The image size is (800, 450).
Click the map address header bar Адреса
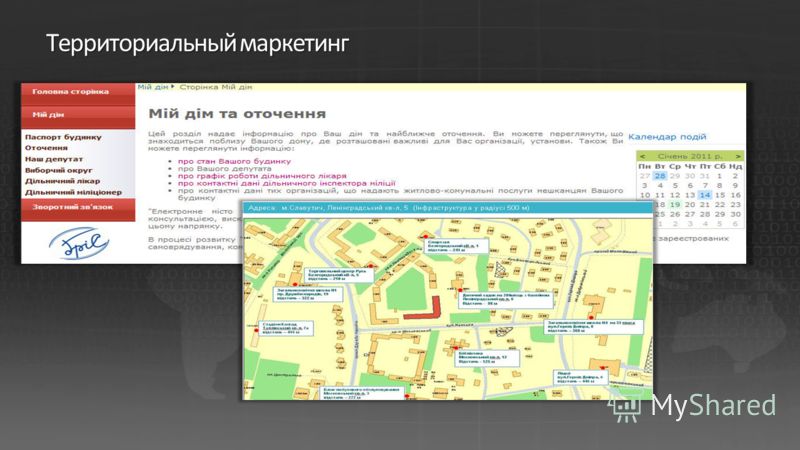(447, 208)
